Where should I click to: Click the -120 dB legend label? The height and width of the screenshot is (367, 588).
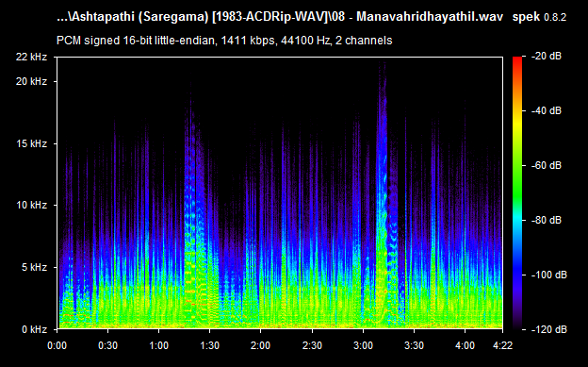pyautogui.click(x=549, y=329)
